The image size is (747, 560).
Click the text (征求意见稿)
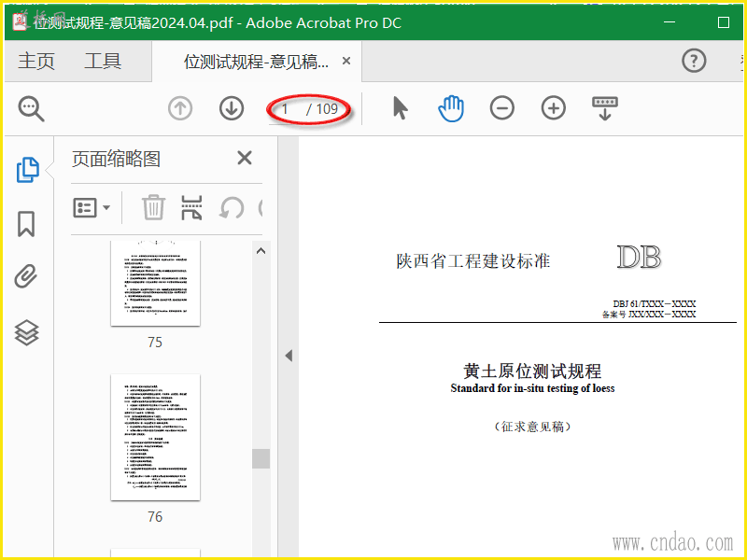pyautogui.click(x=532, y=427)
